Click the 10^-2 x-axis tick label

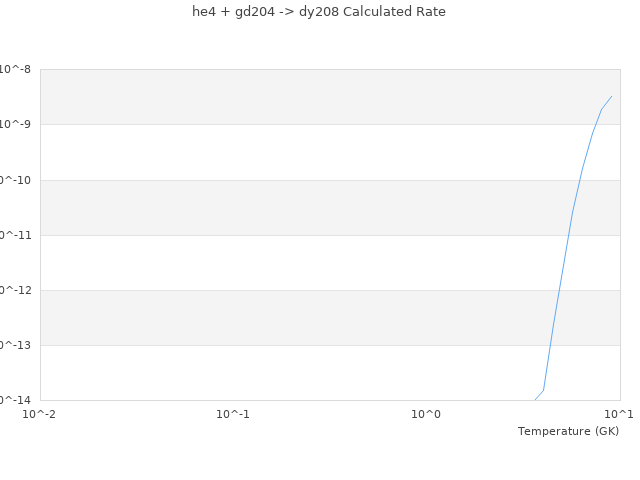point(40,414)
